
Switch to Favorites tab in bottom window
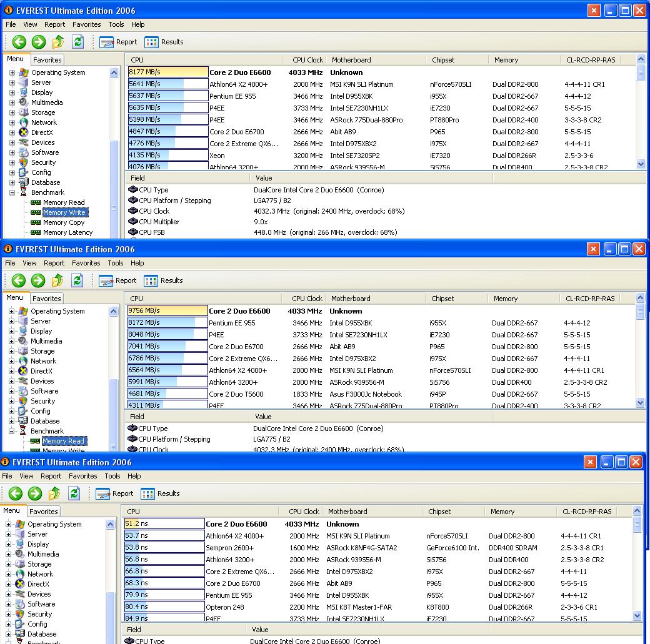(x=44, y=512)
